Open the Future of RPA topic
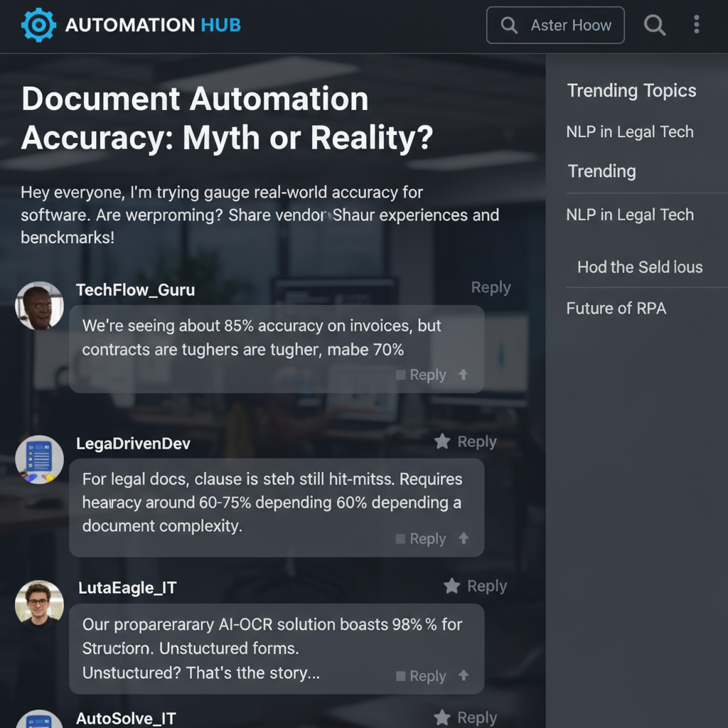The height and width of the screenshot is (728, 728). (x=616, y=309)
